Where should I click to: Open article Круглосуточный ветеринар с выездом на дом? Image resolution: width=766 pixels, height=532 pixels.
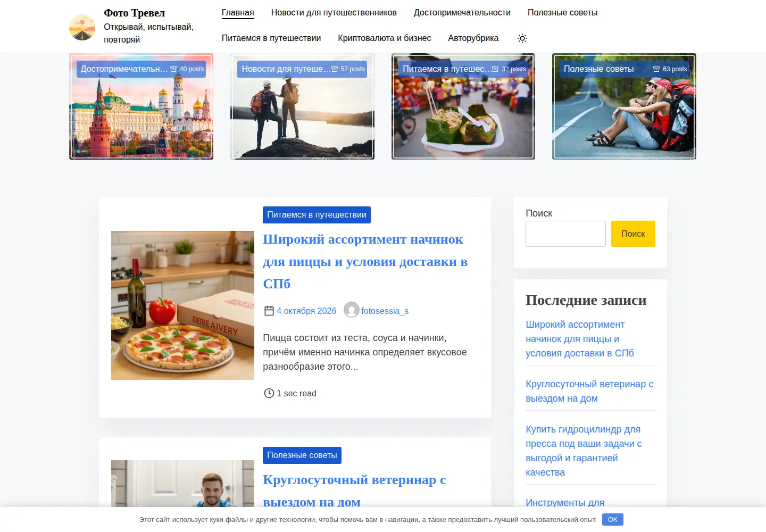[354, 491]
